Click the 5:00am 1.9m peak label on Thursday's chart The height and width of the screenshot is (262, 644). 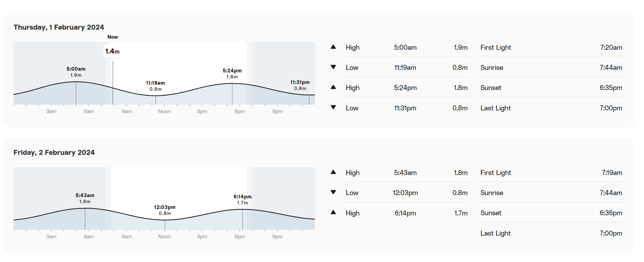point(76,72)
